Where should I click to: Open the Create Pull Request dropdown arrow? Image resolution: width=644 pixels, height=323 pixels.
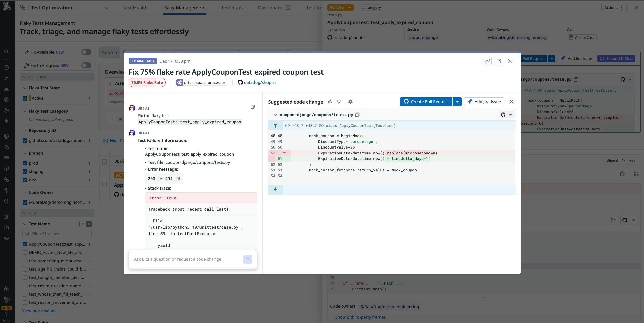coord(457,102)
